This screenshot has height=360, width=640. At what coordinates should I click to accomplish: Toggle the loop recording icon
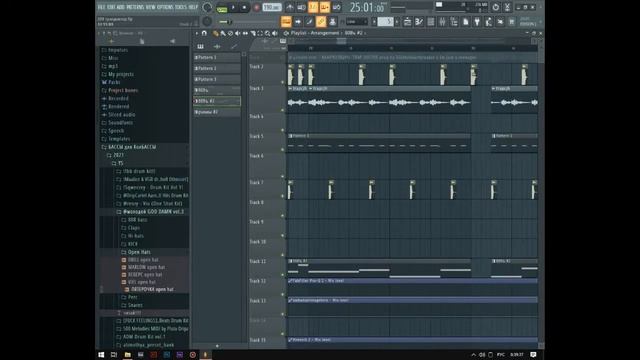point(337,7)
